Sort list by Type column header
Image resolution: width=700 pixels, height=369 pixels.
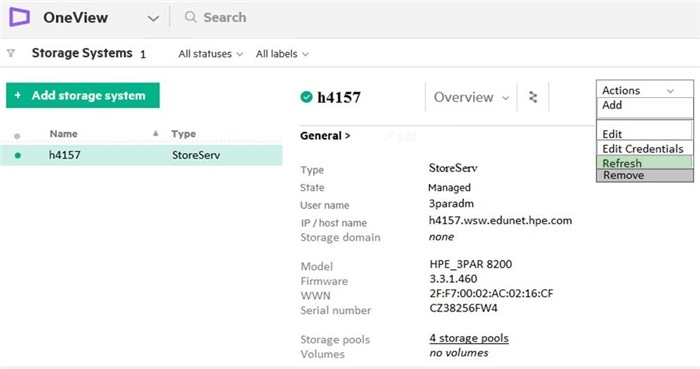183,134
